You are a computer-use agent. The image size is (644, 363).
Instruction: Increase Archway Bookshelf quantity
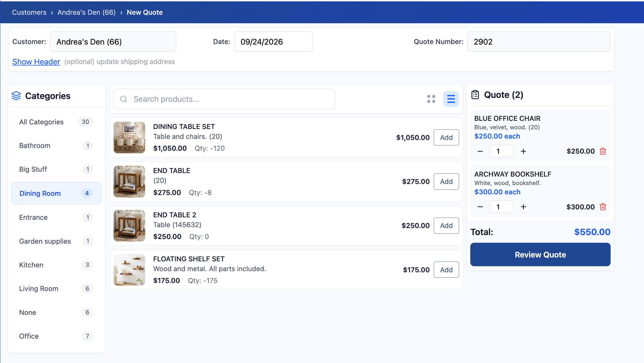pos(523,207)
